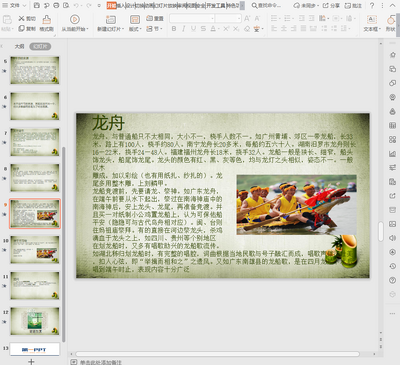Open the Developer Tools (开发工具) ribbon tab
400x365 pixels.
pos(216,5)
